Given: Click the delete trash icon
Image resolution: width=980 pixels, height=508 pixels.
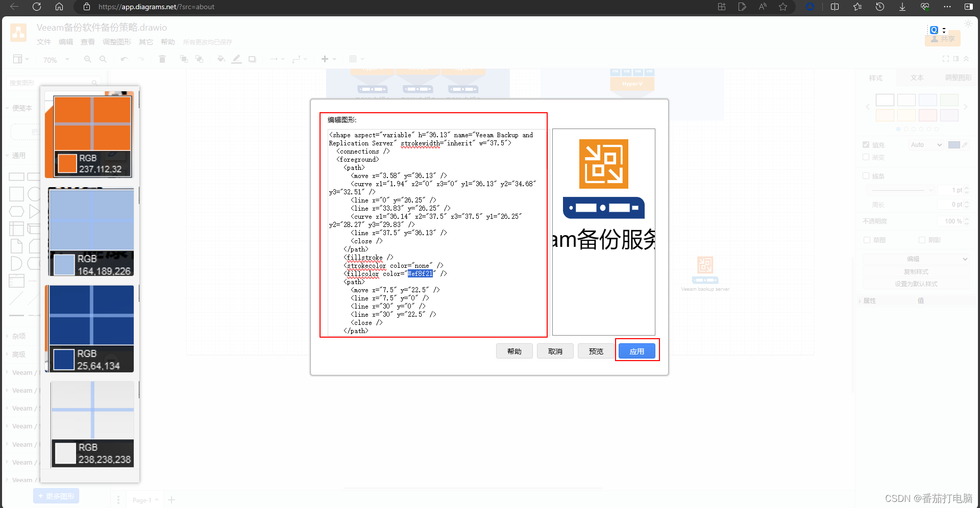Looking at the screenshot, I should (162, 59).
